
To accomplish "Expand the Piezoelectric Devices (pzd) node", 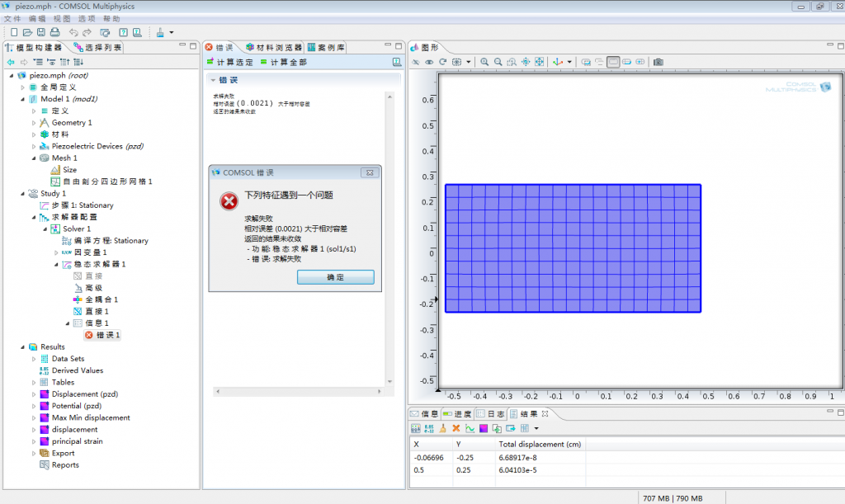I will 34,147.
